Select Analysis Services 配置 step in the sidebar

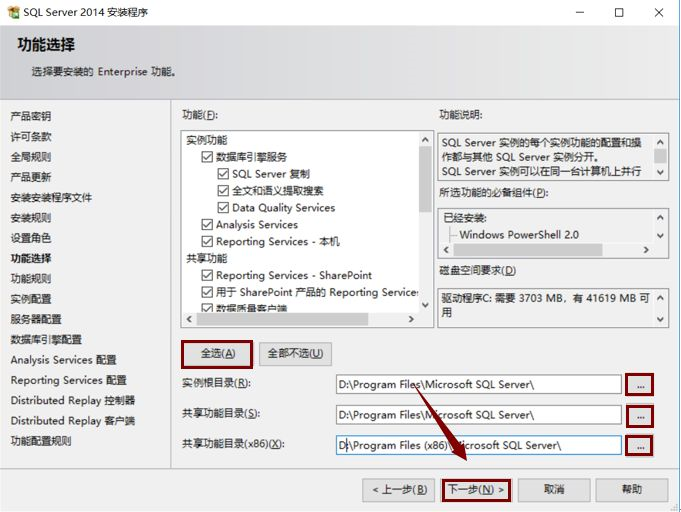[x=63, y=360]
